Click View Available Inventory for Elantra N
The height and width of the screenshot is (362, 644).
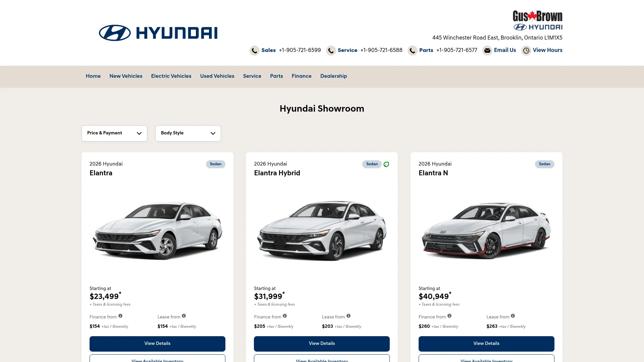(x=486, y=358)
